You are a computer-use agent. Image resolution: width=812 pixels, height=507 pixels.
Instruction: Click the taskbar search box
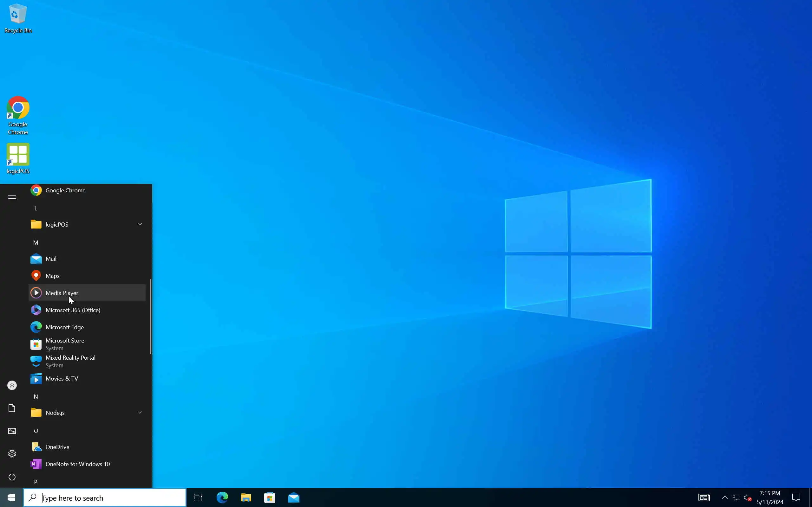point(105,497)
